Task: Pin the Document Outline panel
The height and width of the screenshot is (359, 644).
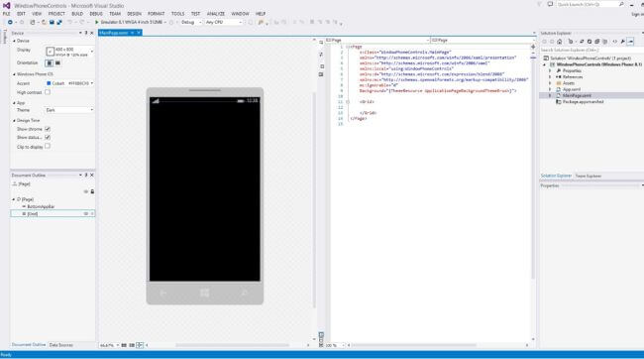Action: (86, 176)
